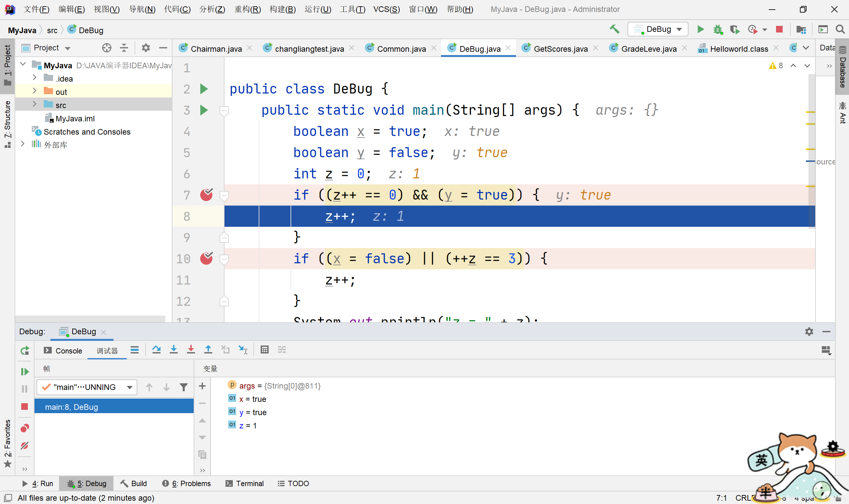The height and width of the screenshot is (504, 849).
Task: Switch to Chairman.java tab
Action: coord(216,48)
